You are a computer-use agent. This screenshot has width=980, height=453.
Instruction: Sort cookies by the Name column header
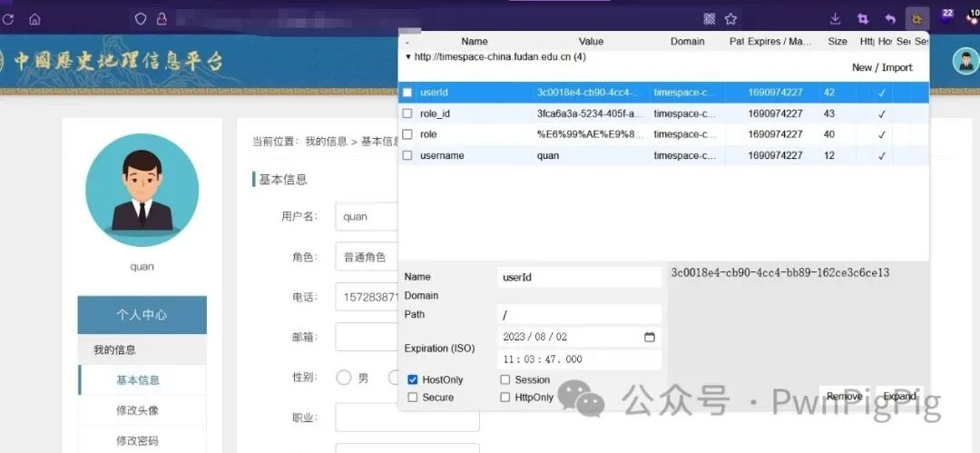coord(475,41)
